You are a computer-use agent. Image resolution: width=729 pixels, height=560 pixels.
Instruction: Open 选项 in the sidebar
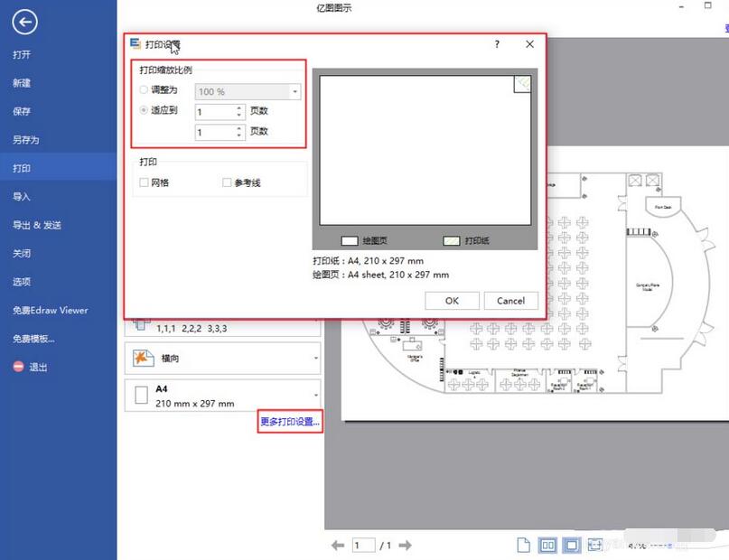(x=22, y=282)
